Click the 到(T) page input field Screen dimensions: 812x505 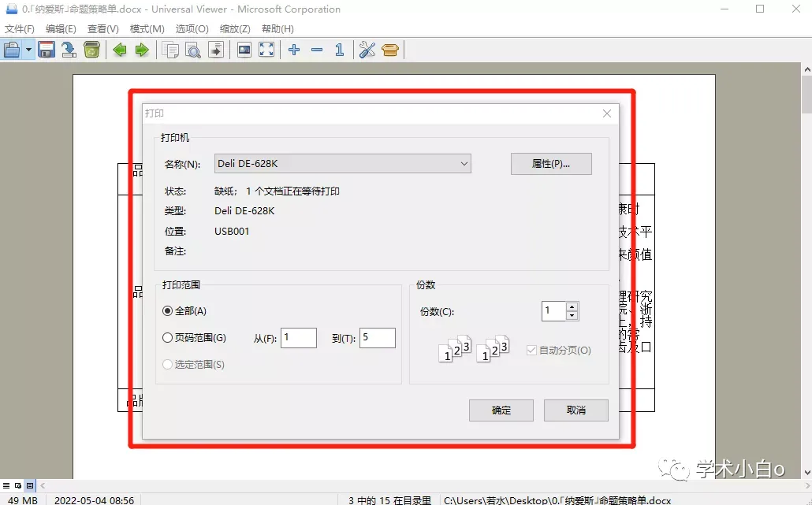point(378,338)
